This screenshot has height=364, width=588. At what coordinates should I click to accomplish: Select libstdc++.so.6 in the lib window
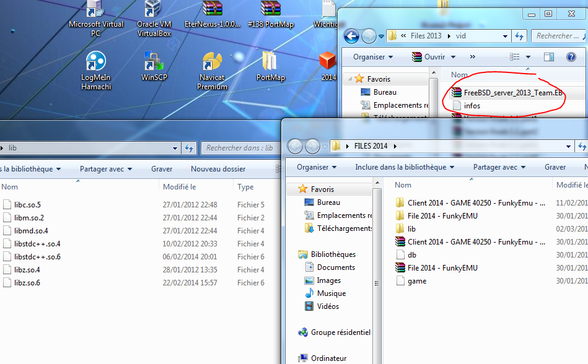pos(32,257)
